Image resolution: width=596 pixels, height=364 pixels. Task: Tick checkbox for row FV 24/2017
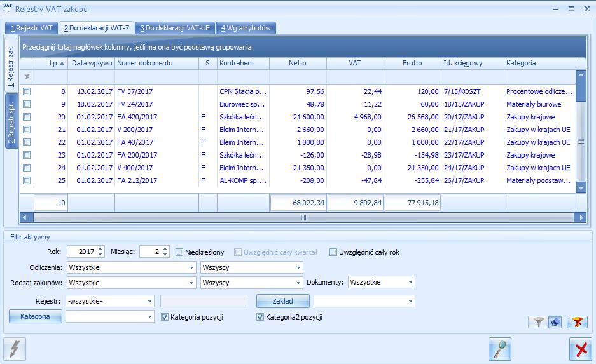point(27,104)
